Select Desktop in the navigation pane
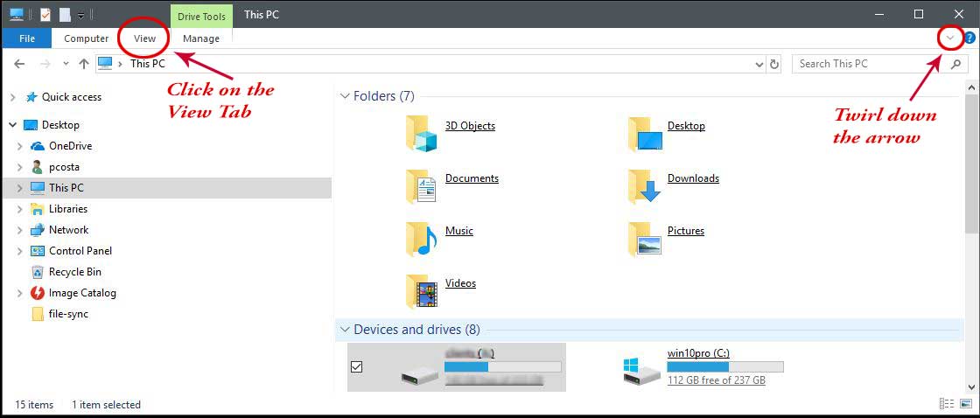980x418 pixels. tap(60, 125)
